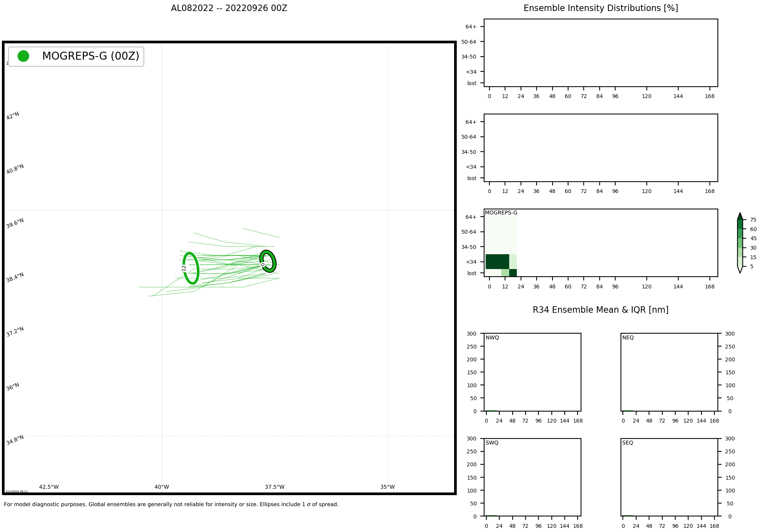Click the NWQ panel label
Screen dimensions: 760x532
click(x=492, y=337)
